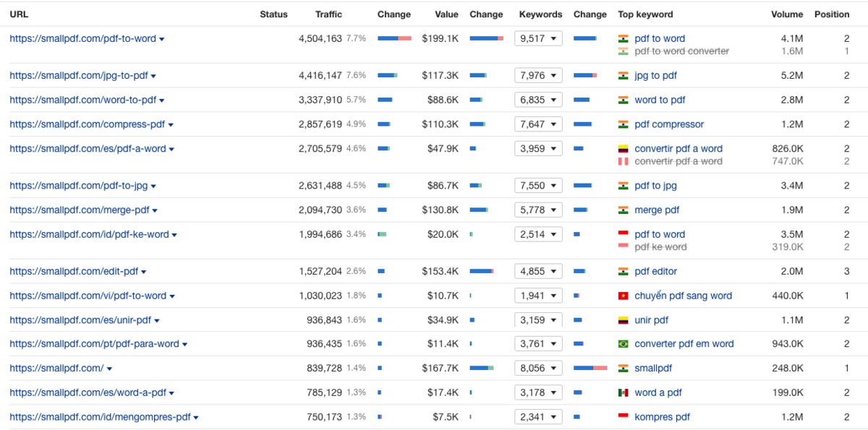Click the keywords change bar in the homepage row
The width and height of the screenshot is (868, 430).
click(590, 369)
